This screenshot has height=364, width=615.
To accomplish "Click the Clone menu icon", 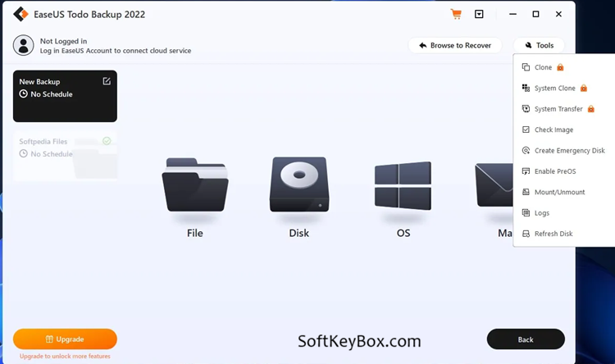I will (526, 67).
